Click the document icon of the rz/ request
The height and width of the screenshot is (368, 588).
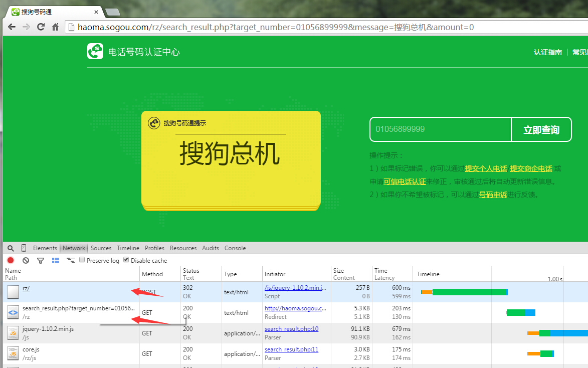pyautogui.click(x=13, y=292)
